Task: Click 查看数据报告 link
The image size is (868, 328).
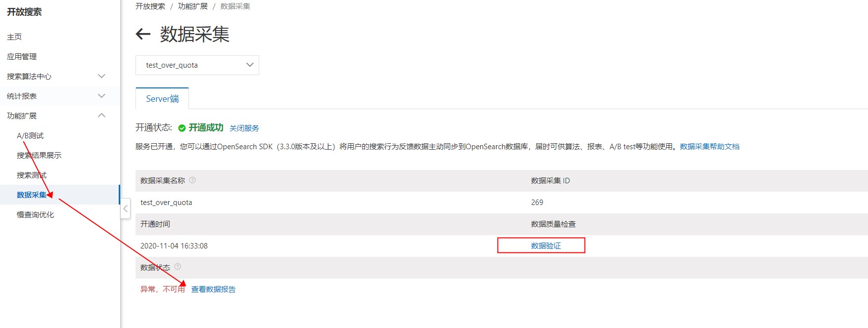Action: tap(214, 289)
